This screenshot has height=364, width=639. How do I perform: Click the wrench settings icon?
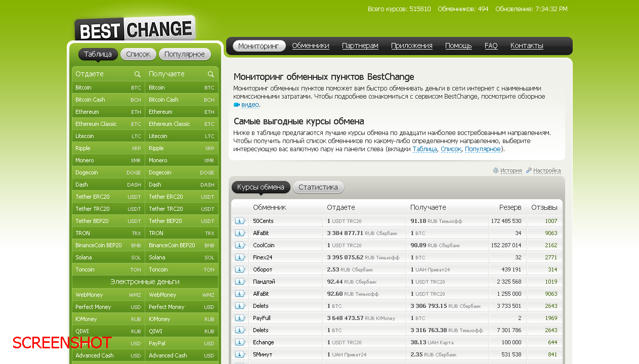click(x=529, y=170)
